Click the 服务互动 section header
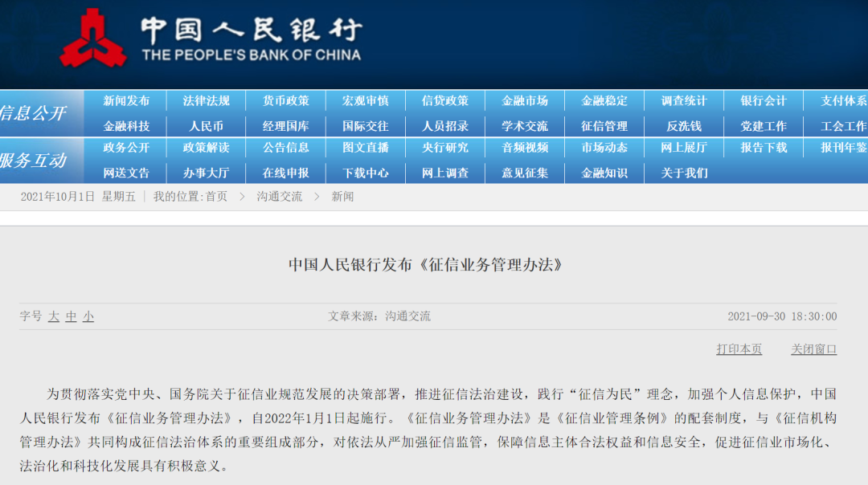 (x=33, y=161)
